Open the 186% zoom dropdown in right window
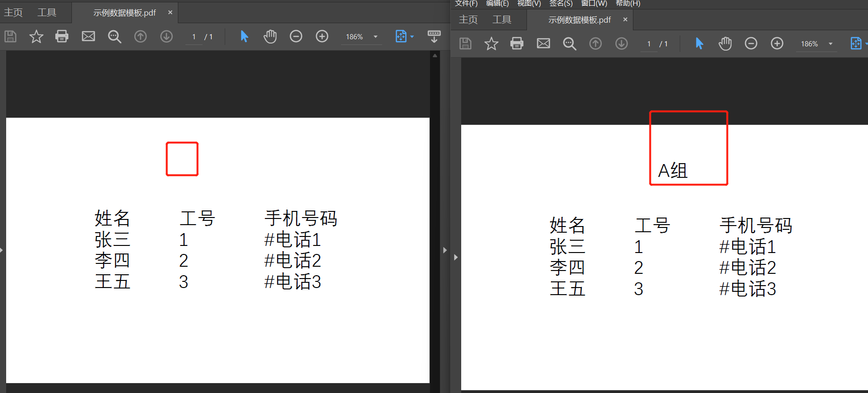The width and height of the screenshot is (868, 393). click(x=831, y=44)
